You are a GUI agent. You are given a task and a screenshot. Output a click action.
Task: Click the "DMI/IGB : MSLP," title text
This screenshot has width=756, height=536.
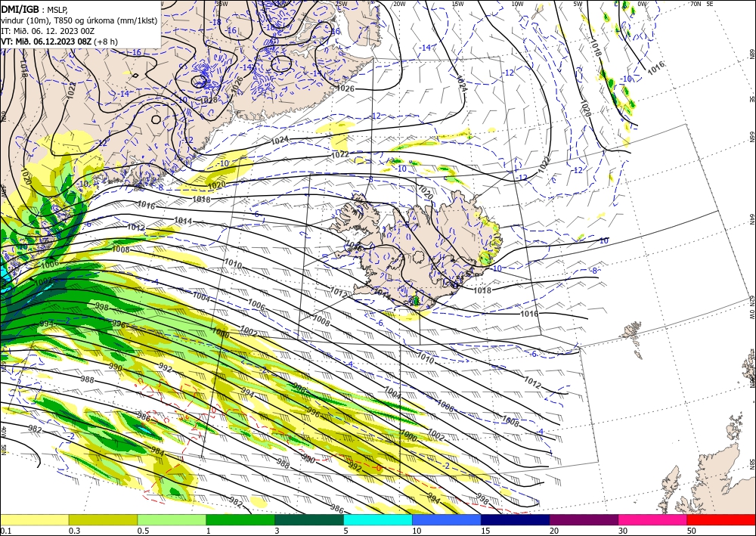pyautogui.click(x=34, y=8)
